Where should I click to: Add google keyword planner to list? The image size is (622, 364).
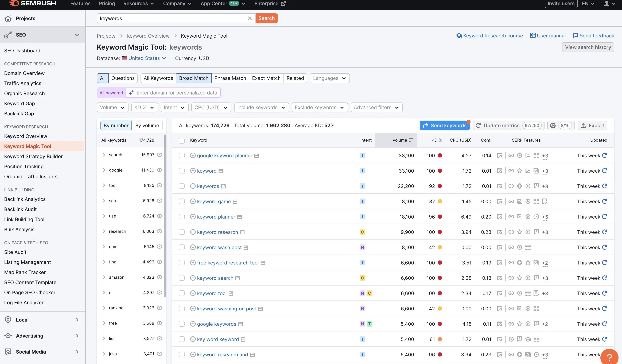[193, 155]
